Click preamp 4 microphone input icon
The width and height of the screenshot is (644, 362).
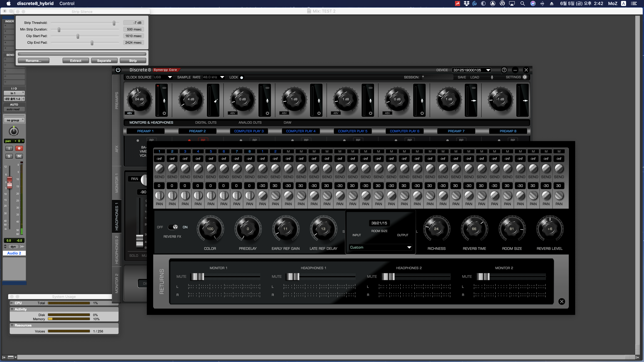click(319, 101)
